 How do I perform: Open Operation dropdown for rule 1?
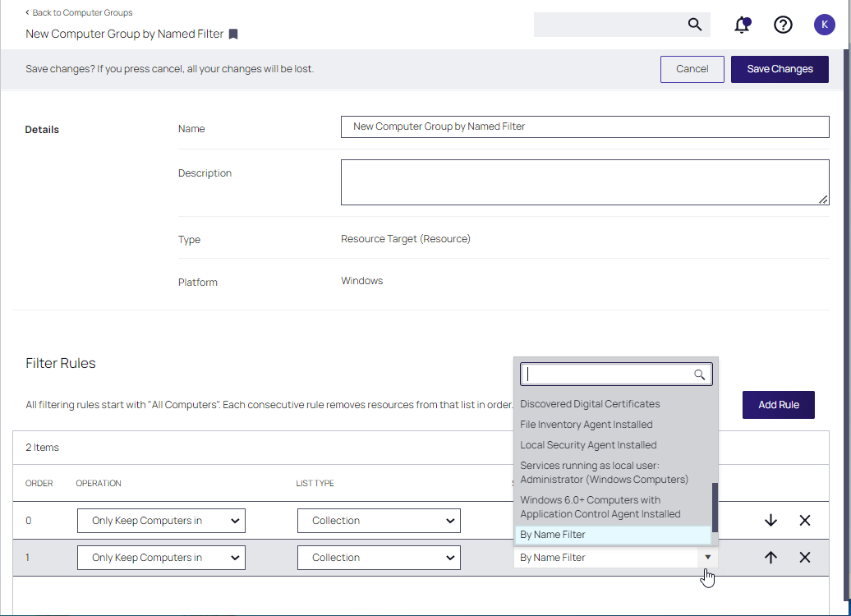(161, 558)
